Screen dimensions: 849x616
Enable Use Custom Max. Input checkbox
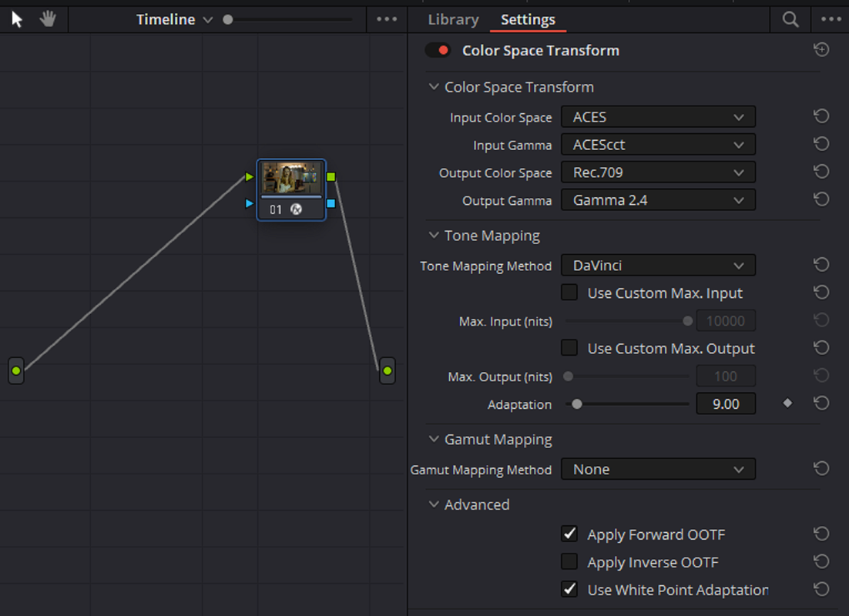pyautogui.click(x=569, y=293)
